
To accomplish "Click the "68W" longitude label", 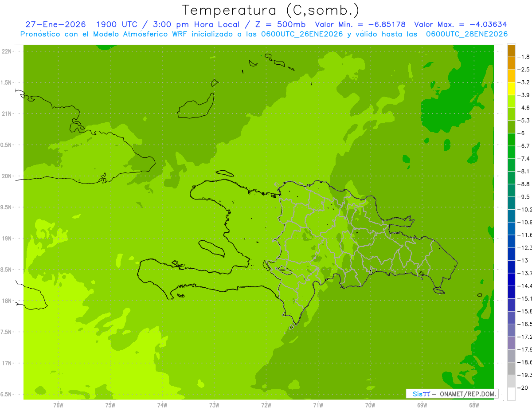I will click(x=474, y=405).
